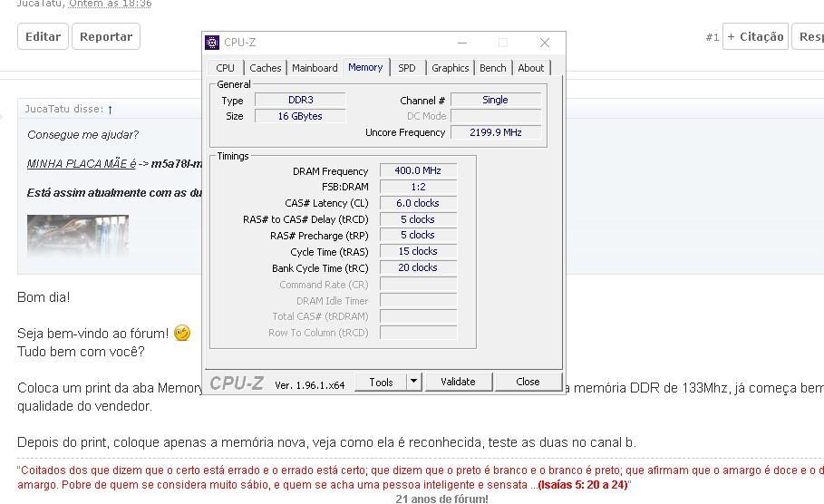
Task: Switch to the Bench tab
Action: [492, 68]
